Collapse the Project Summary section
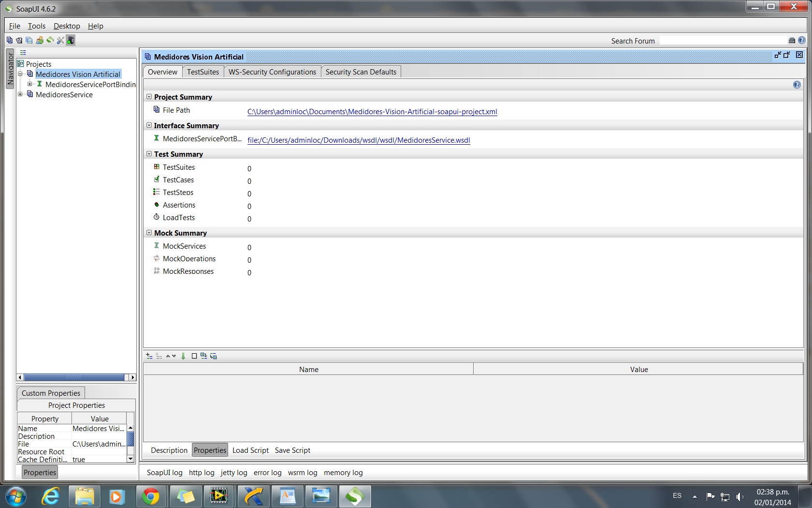 coord(149,97)
